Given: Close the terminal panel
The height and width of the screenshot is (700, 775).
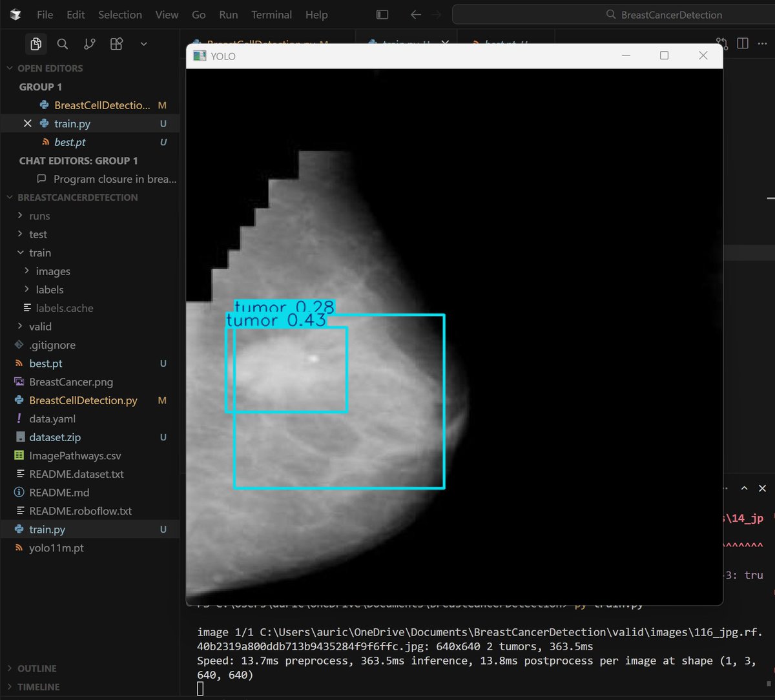Looking at the screenshot, I should [762, 488].
